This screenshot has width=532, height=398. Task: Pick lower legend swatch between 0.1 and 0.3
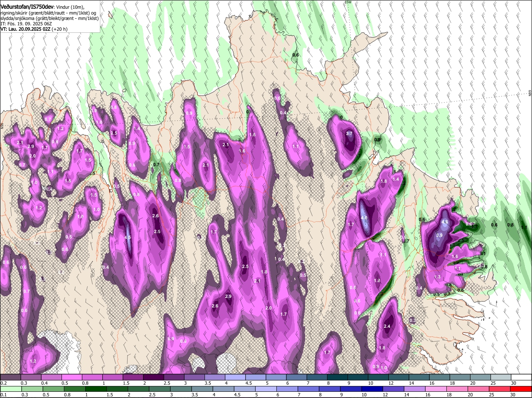(x=11, y=389)
